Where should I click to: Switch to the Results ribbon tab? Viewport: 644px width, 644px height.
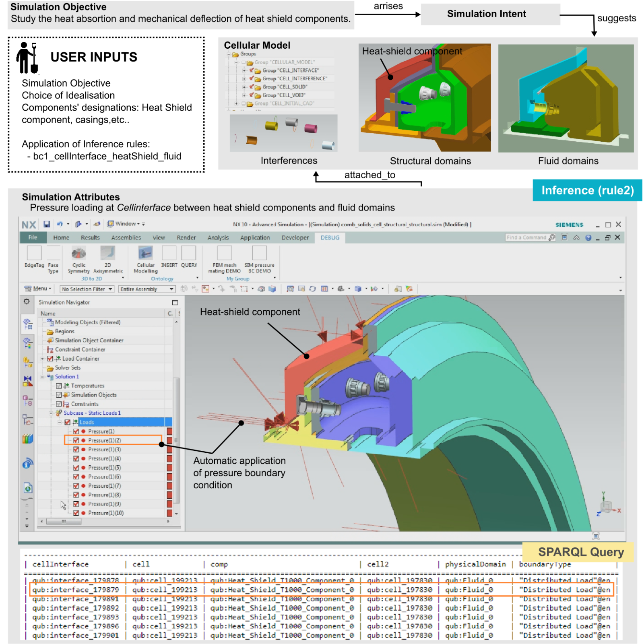point(90,237)
